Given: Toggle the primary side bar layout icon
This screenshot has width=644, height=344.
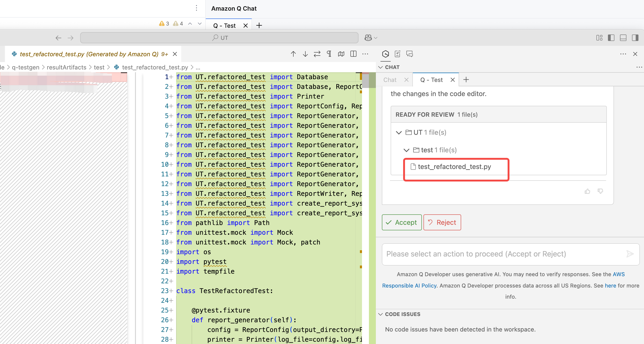Looking at the screenshot, I should click(611, 38).
